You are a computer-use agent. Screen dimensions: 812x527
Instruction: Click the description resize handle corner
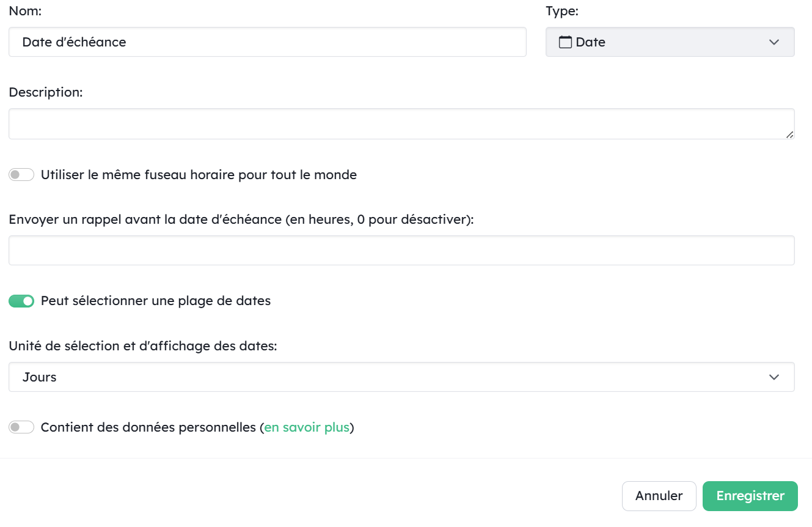[790, 135]
